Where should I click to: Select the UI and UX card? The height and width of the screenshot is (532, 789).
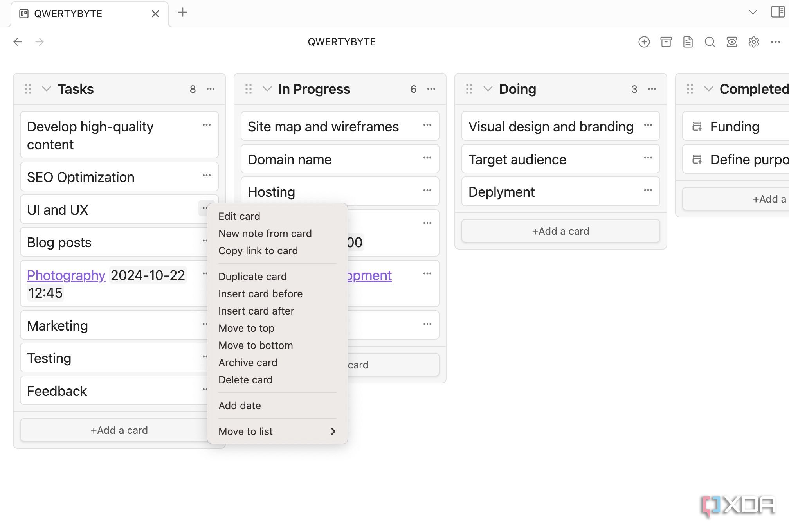[113, 210]
